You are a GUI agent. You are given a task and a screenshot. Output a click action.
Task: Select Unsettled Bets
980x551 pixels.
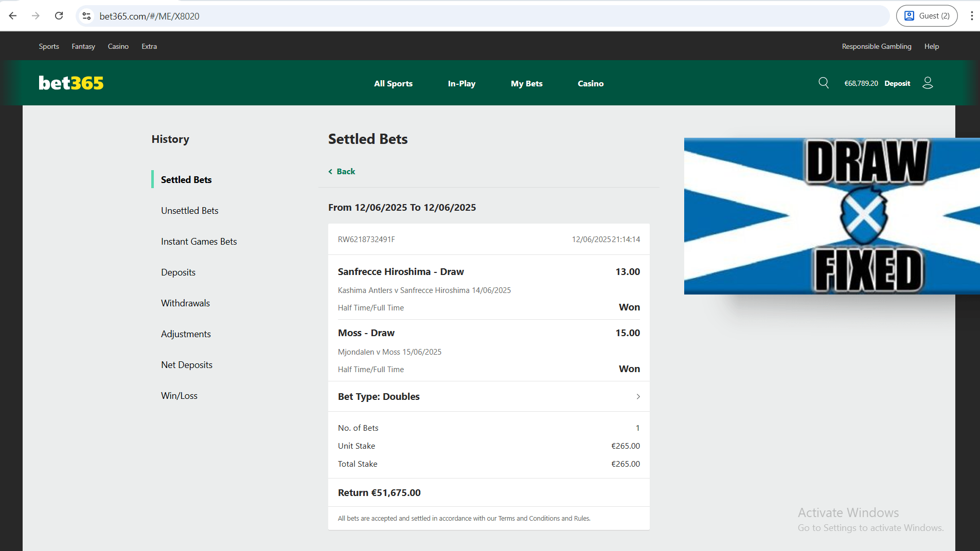pos(189,211)
